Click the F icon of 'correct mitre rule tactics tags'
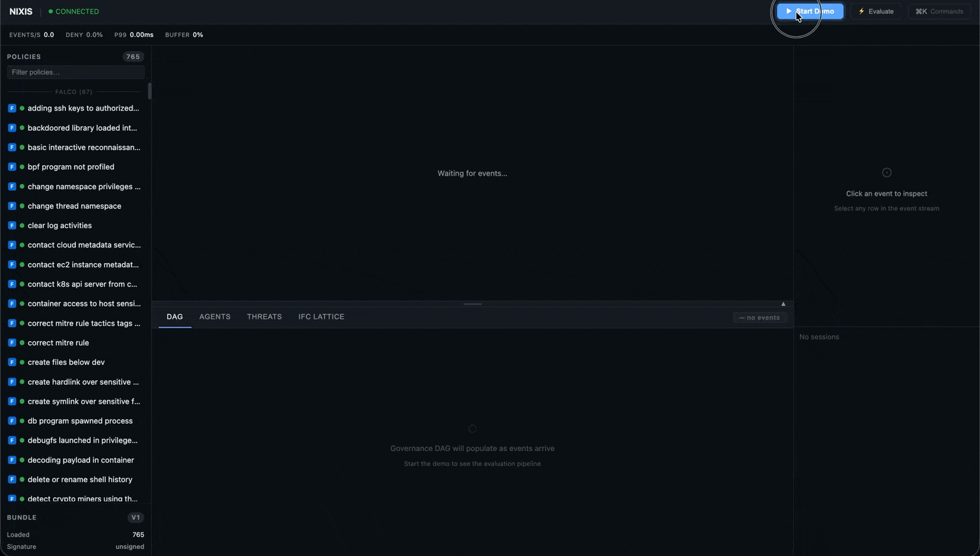The height and width of the screenshot is (556, 980). tap(12, 323)
